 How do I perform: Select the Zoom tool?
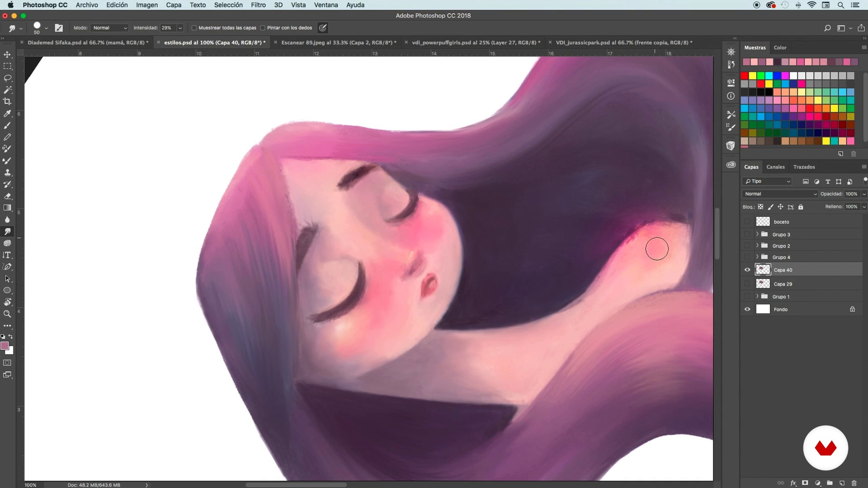click(x=7, y=314)
